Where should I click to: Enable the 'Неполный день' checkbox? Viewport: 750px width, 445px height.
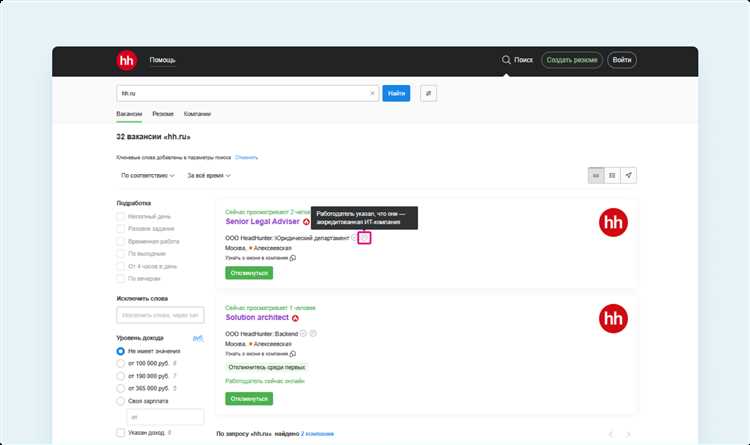point(121,215)
